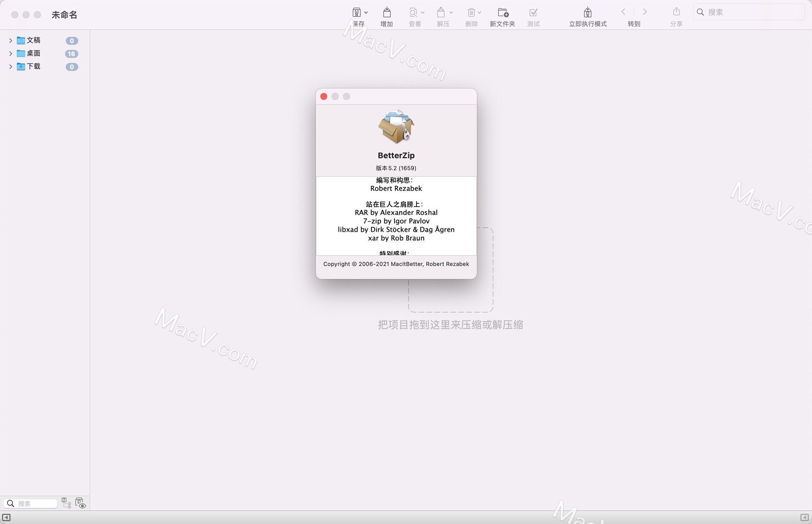The width and height of the screenshot is (812, 524).
Task: Click the xar by Rob Braun line
Action: pyautogui.click(x=396, y=238)
